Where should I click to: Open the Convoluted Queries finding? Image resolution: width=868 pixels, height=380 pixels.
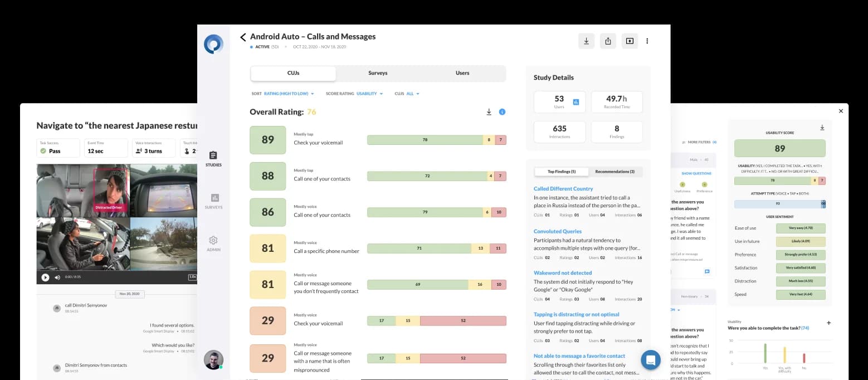[558, 231]
